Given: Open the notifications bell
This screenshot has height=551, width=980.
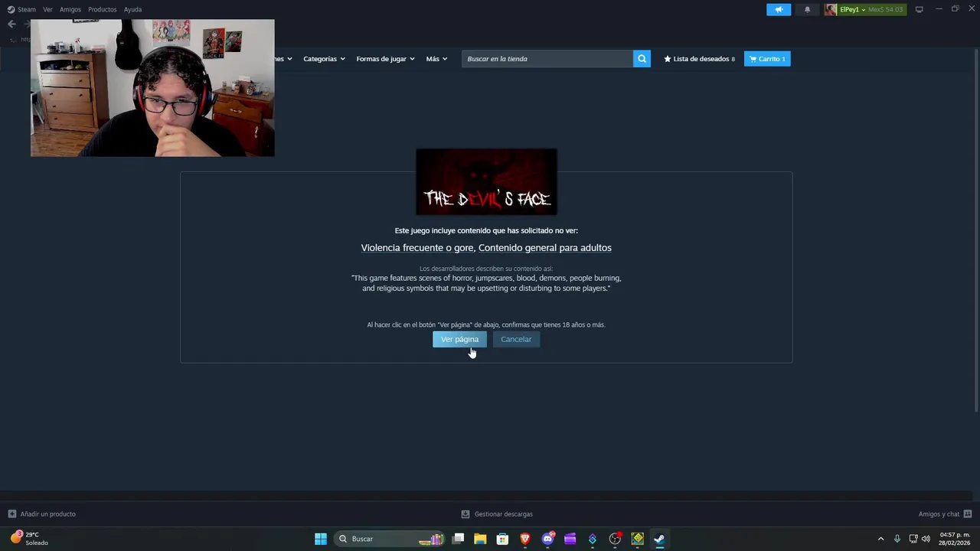Looking at the screenshot, I should click(807, 9).
